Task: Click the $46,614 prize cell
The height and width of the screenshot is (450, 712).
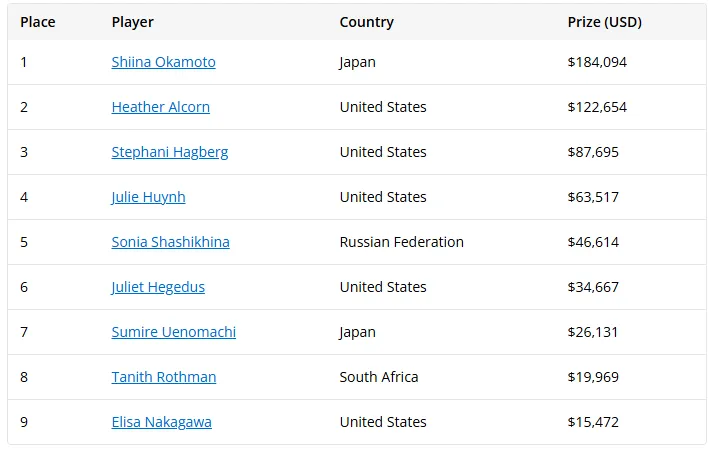Action: tap(593, 242)
